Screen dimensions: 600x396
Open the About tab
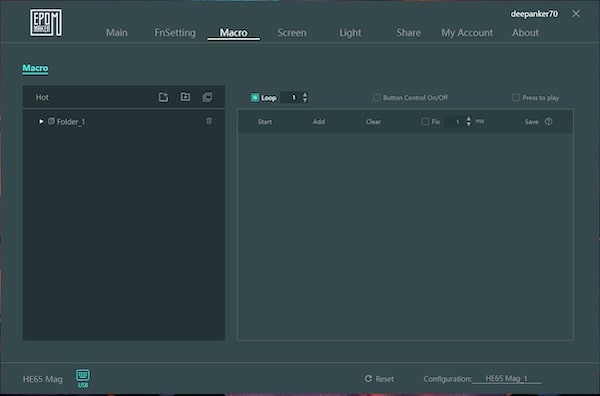[525, 33]
